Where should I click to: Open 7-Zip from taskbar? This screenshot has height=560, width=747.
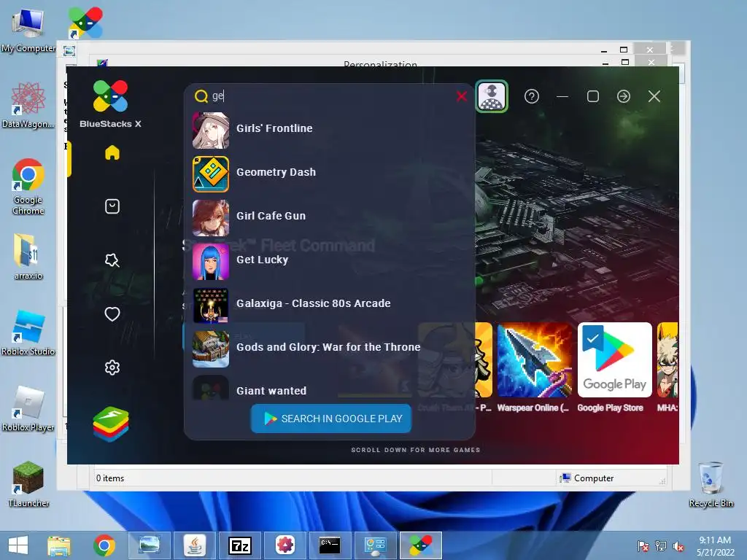point(239,545)
